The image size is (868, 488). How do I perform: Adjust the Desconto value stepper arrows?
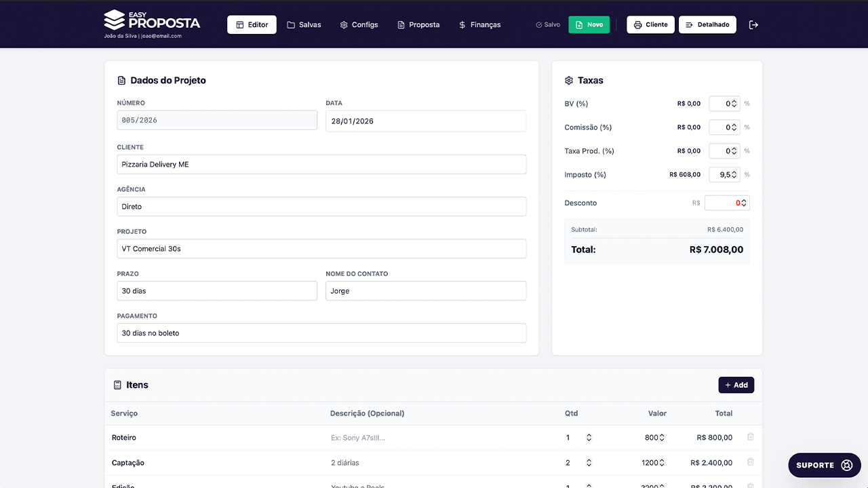[744, 203]
